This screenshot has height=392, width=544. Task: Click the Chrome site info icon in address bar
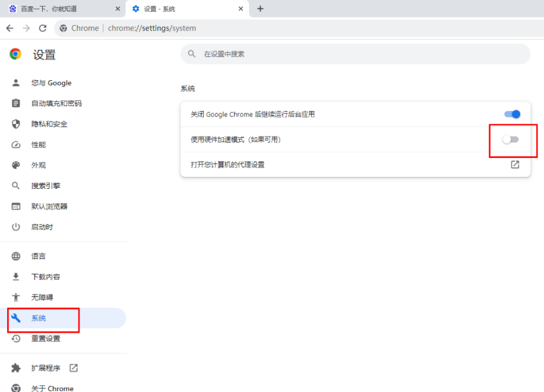[x=63, y=28]
